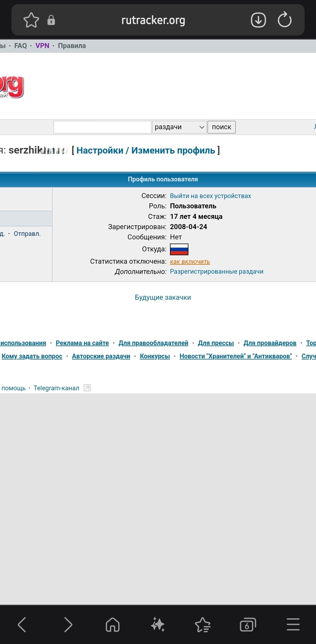This screenshot has height=644, width=316.
Task: Tap the bookmark star in address bar
Action: tap(31, 20)
